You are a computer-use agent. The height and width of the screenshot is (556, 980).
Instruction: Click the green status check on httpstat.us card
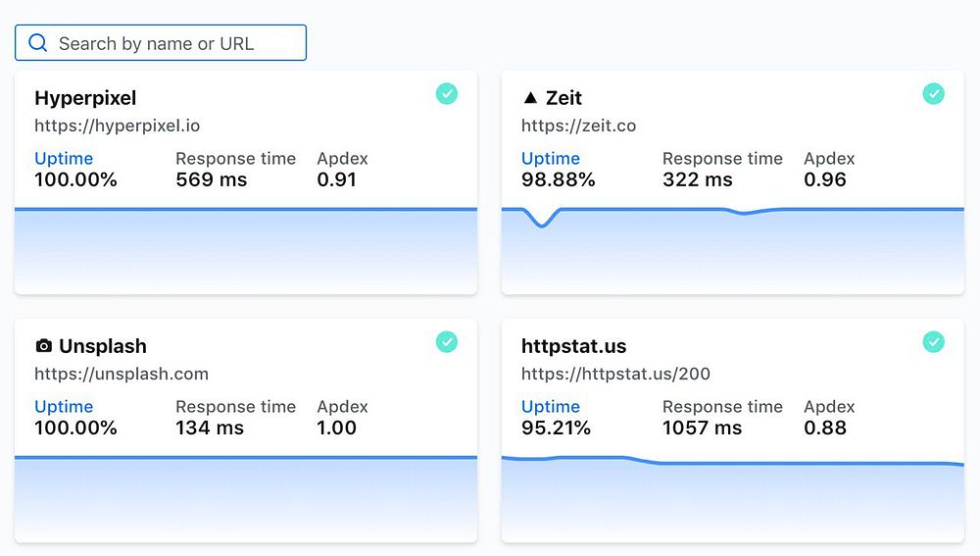[933, 342]
